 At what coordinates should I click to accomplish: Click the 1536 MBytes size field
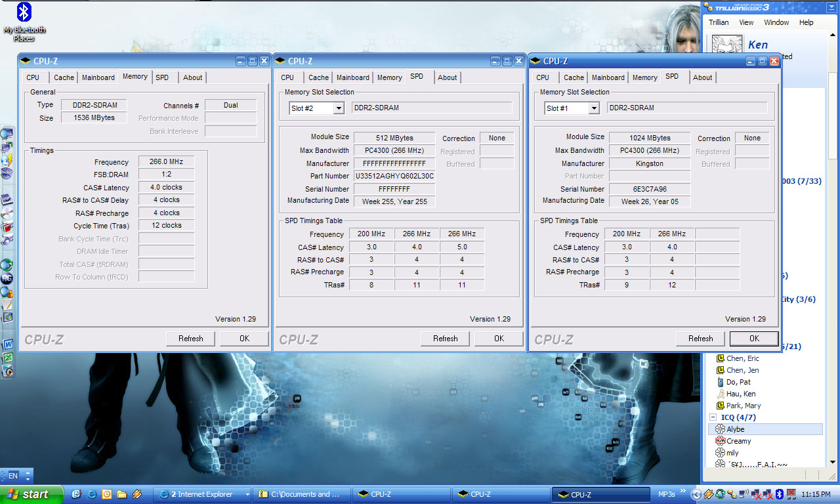[x=94, y=117]
